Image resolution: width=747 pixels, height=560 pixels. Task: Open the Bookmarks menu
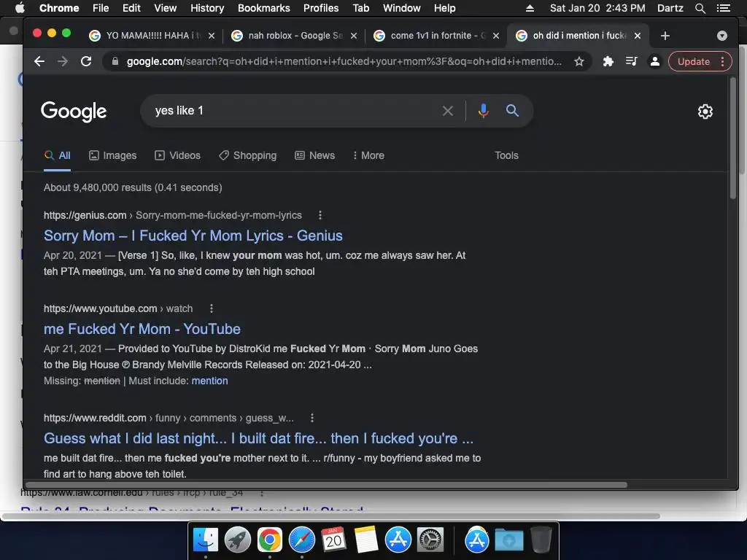264,8
